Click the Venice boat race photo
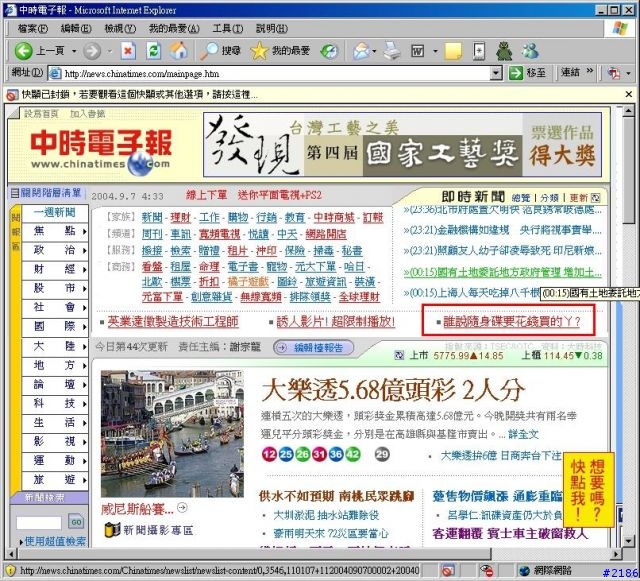Viewport: 640px width, 581px height. coord(172,434)
